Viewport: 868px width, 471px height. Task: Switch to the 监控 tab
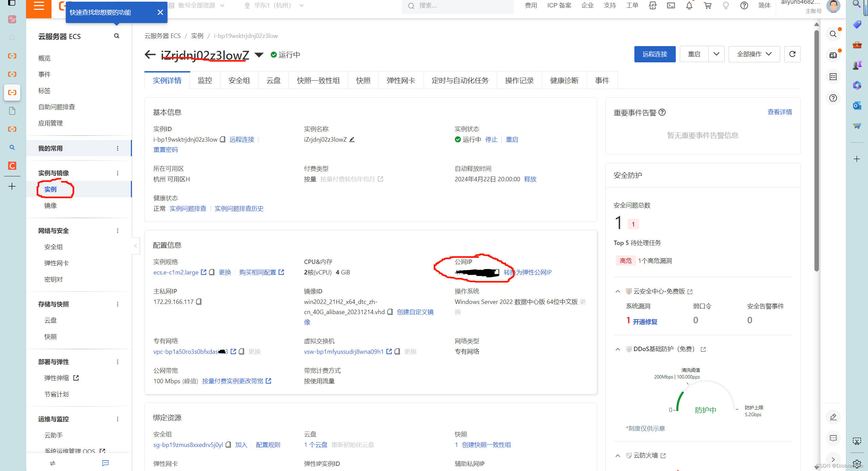pos(205,81)
